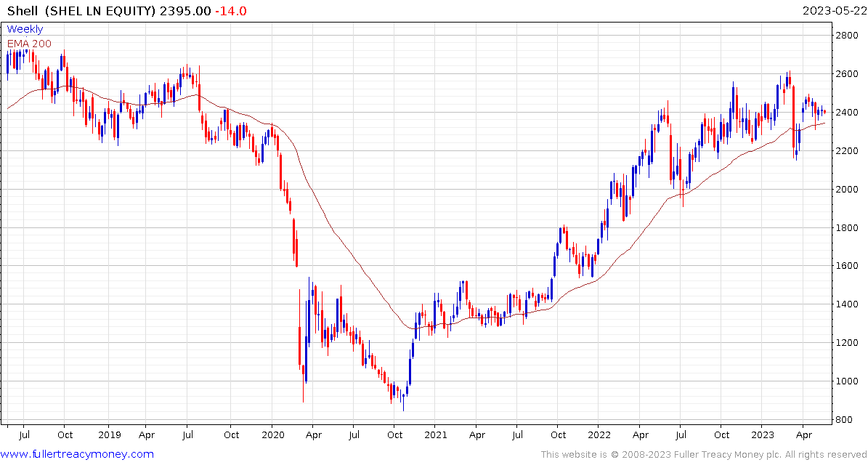Click the 2019 year label on time axis
868x465 pixels.
pos(108,435)
